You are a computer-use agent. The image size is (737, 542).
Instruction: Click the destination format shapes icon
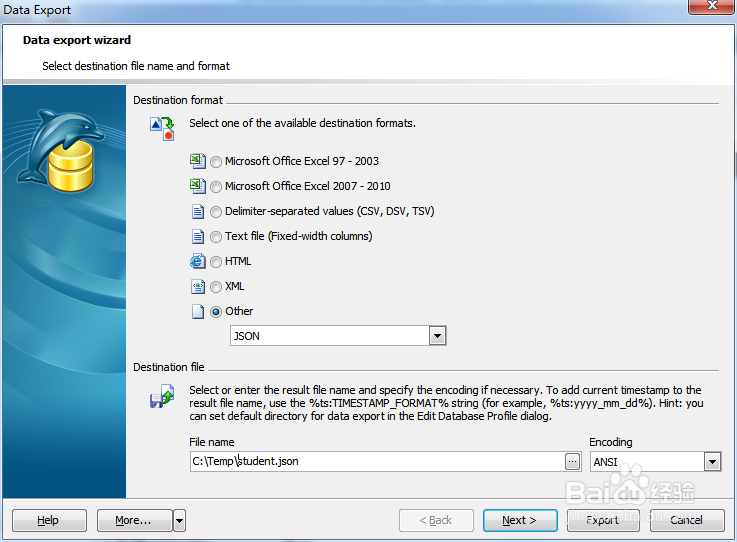click(x=163, y=129)
